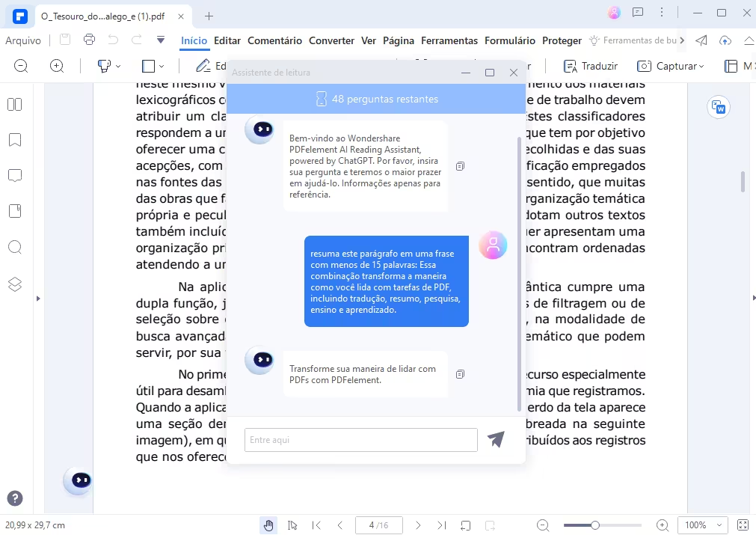Select the hand pan tool in status bar
756x535 pixels.
click(x=268, y=525)
